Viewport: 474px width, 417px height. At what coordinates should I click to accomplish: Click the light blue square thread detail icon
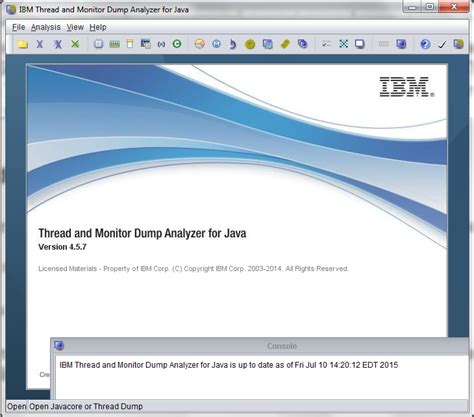(98, 44)
